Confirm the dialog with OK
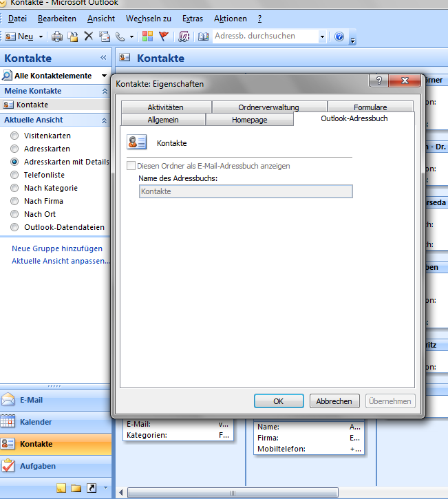 coord(279,401)
